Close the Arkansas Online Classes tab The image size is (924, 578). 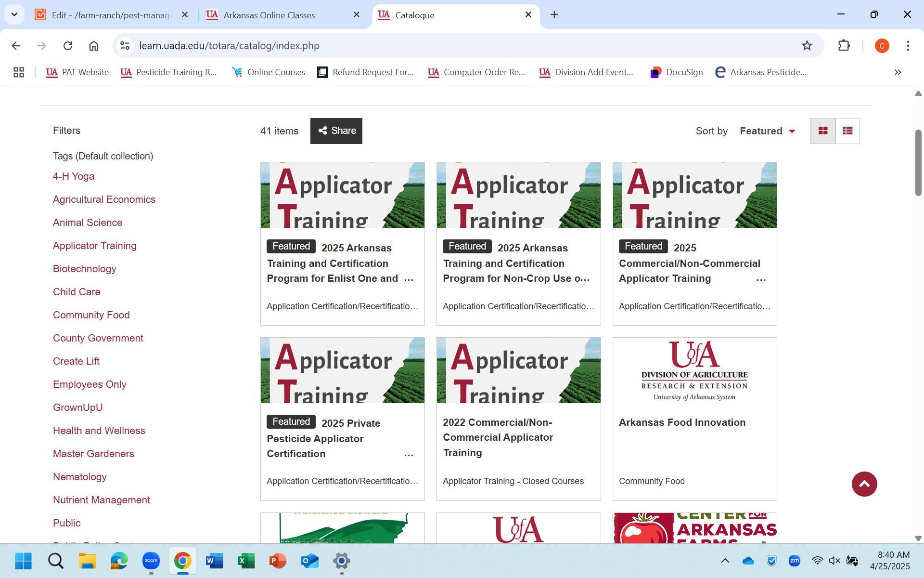[357, 15]
